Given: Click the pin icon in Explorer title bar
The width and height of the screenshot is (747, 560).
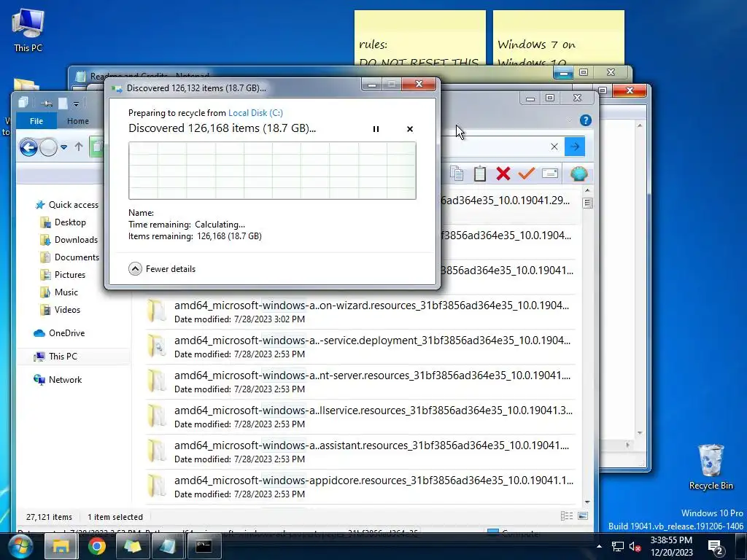Looking at the screenshot, I should pyautogui.click(x=47, y=104).
